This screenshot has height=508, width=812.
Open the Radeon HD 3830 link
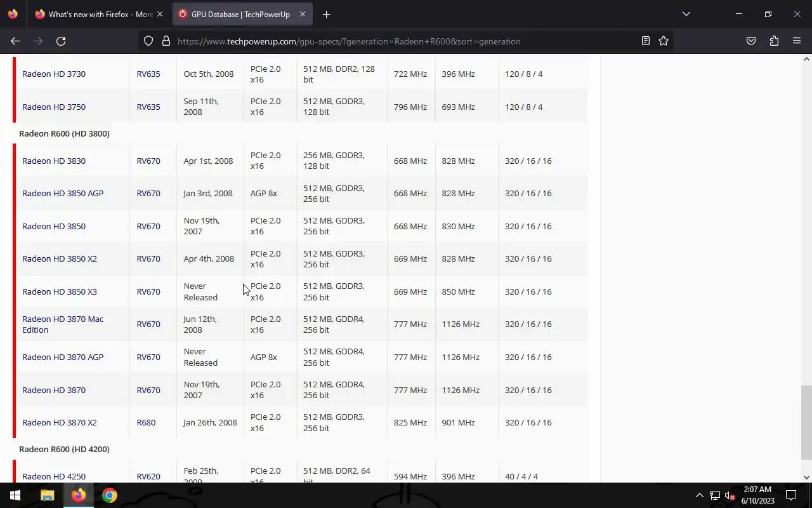54,161
